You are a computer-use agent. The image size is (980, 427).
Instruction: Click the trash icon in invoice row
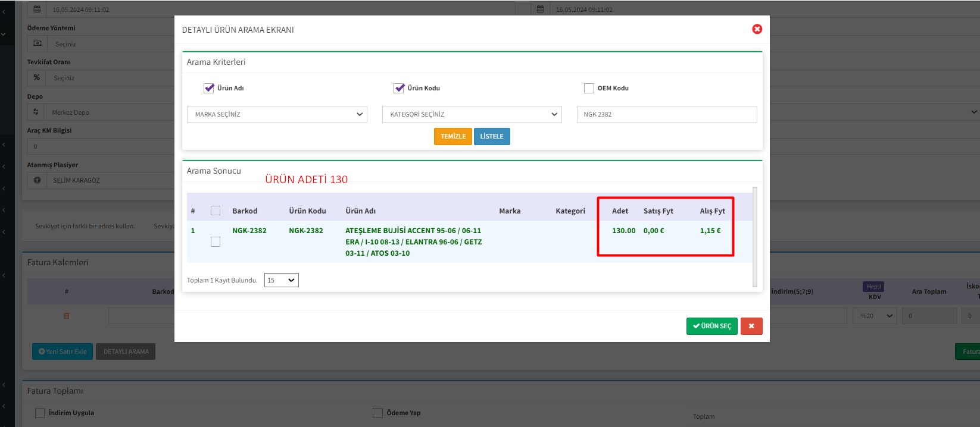click(x=67, y=316)
